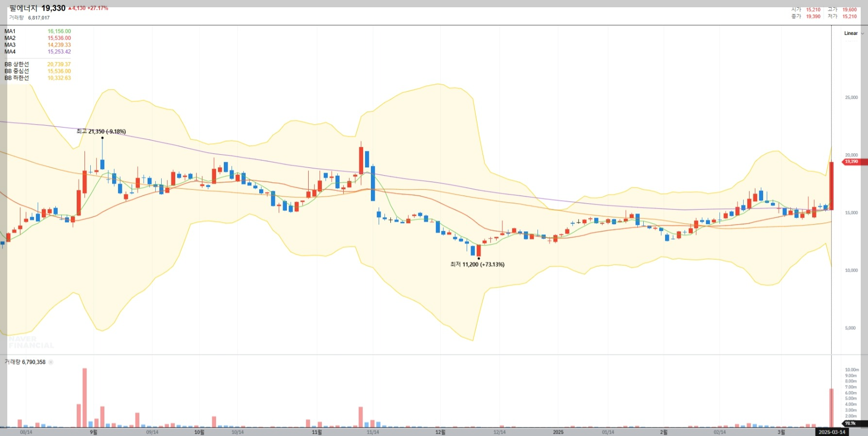Click the 11월 label on time axis
This screenshot has height=436, width=868.
[x=317, y=432]
